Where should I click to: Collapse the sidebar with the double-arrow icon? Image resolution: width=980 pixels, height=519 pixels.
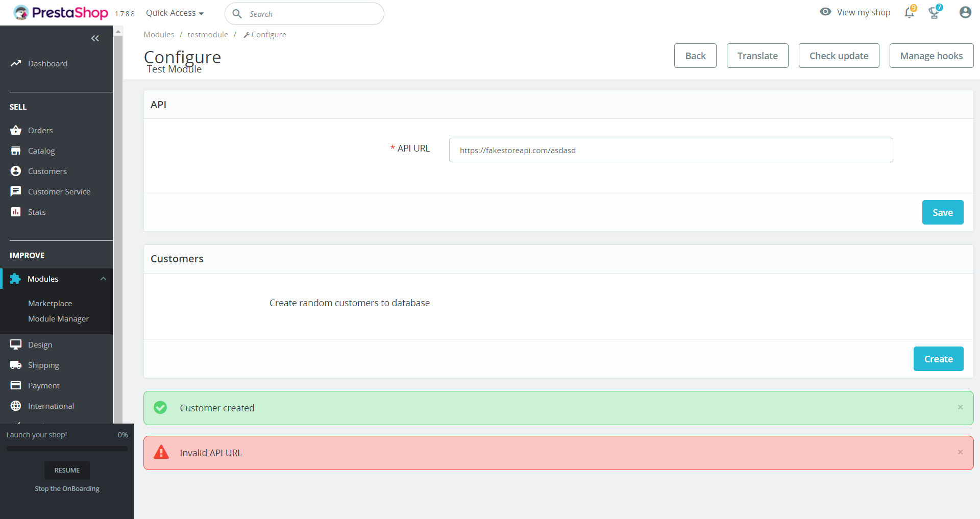coord(95,38)
